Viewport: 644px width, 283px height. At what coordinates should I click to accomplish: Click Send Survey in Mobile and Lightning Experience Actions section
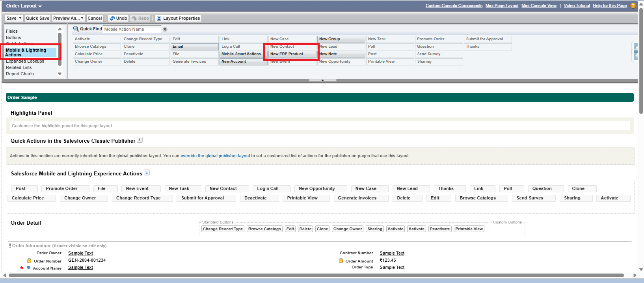pos(534,198)
